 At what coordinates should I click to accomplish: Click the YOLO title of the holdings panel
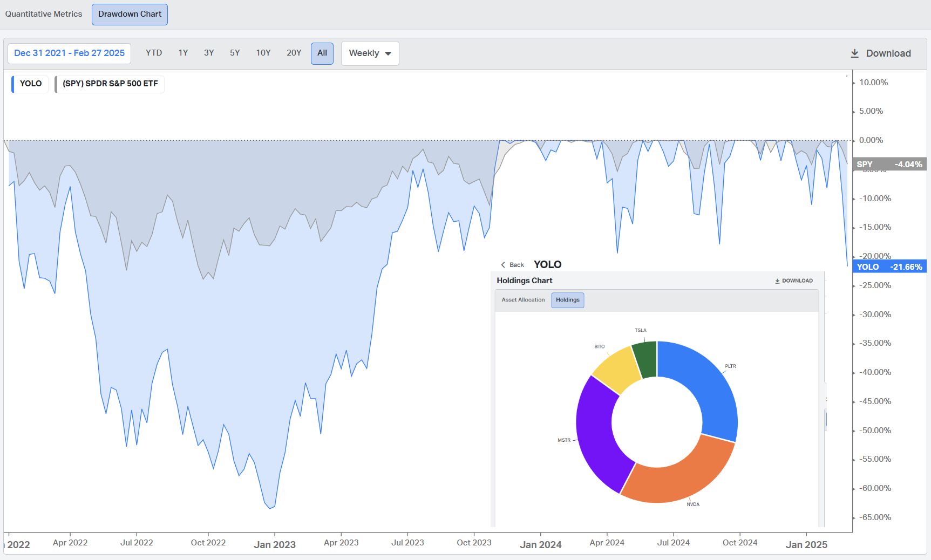pyautogui.click(x=547, y=264)
